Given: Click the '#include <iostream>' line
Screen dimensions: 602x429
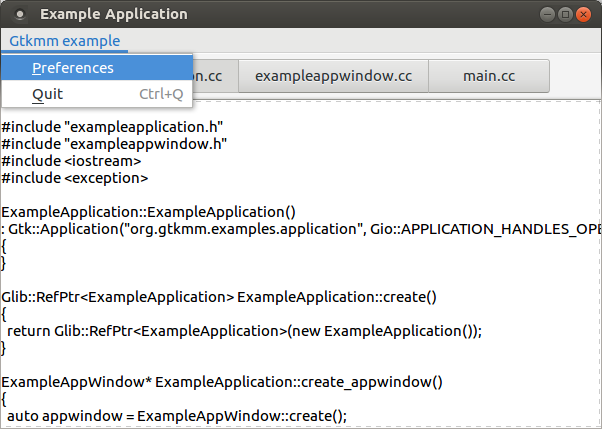Looking at the screenshot, I should point(71,161).
